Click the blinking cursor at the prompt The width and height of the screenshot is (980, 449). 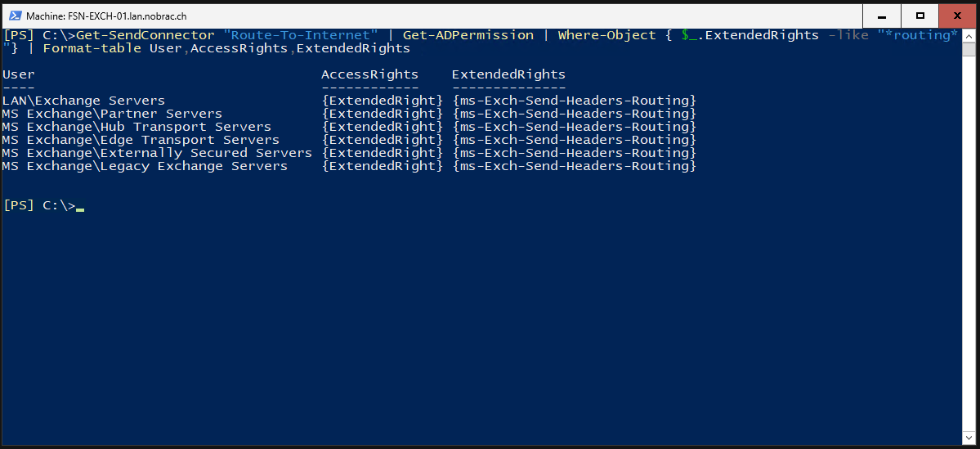pos(80,210)
